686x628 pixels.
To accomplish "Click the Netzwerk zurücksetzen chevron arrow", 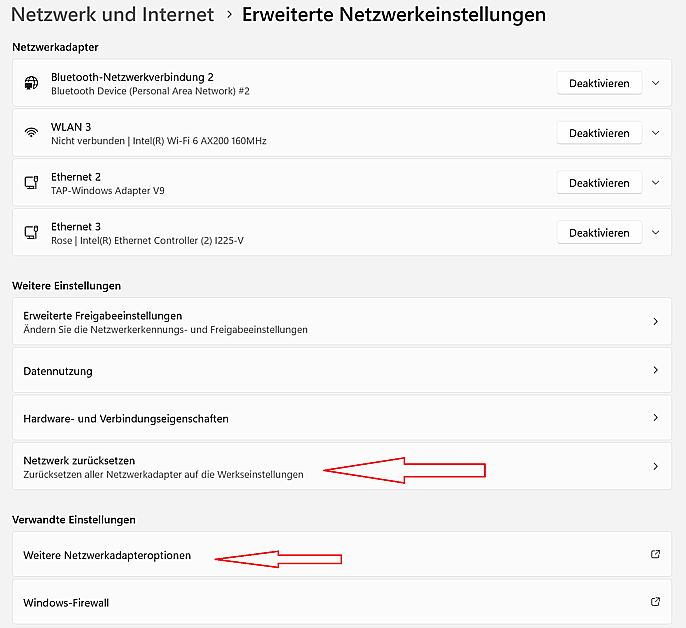I will (x=655, y=467).
